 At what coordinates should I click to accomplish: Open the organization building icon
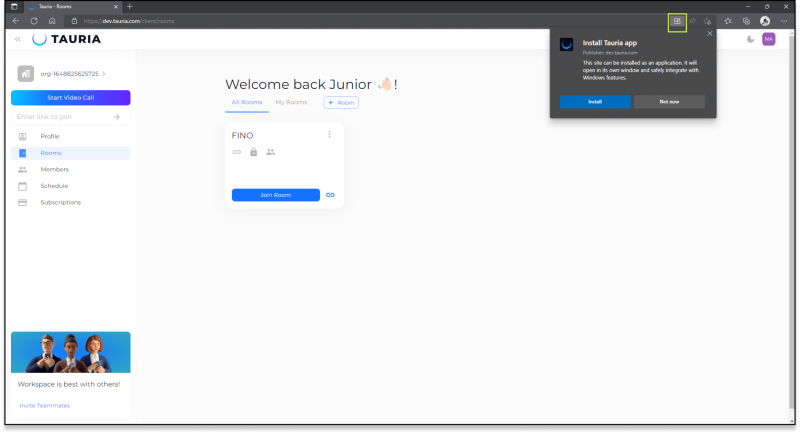(x=26, y=73)
